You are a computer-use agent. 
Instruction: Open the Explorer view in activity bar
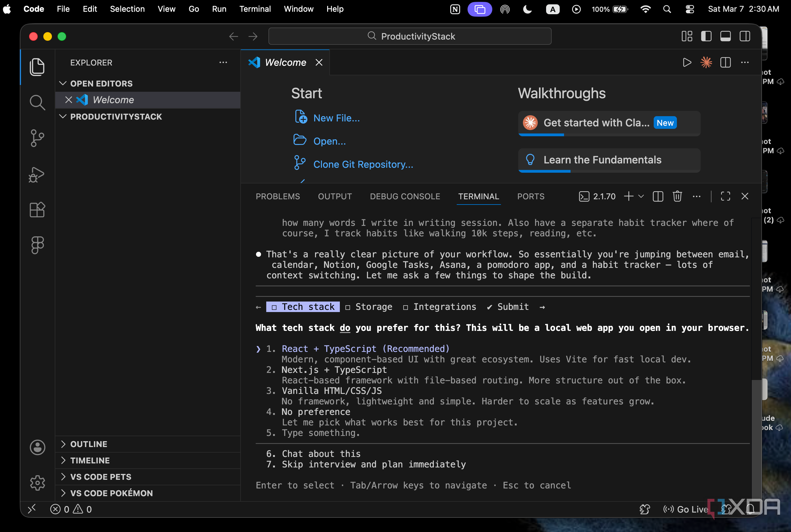[x=37, y=67]
